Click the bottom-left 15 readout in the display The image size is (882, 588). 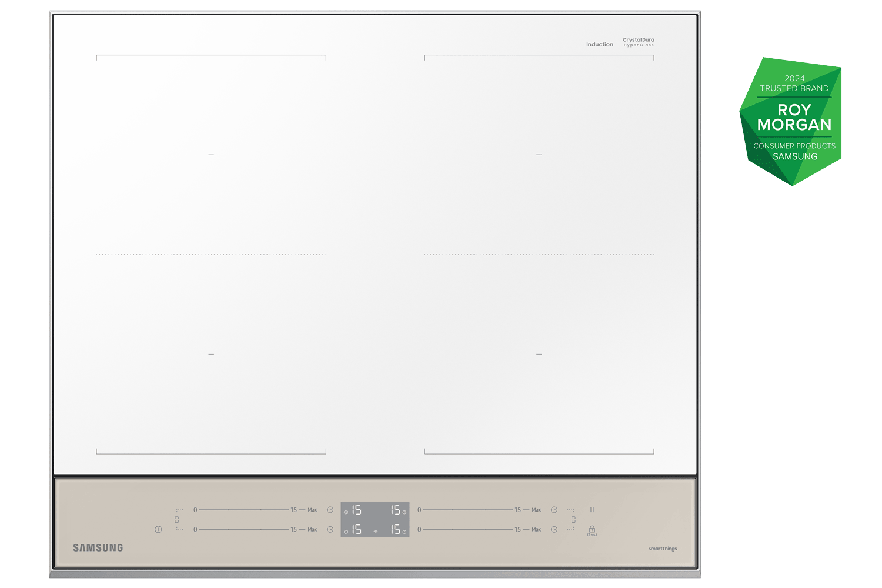click(x=356, y=530)
